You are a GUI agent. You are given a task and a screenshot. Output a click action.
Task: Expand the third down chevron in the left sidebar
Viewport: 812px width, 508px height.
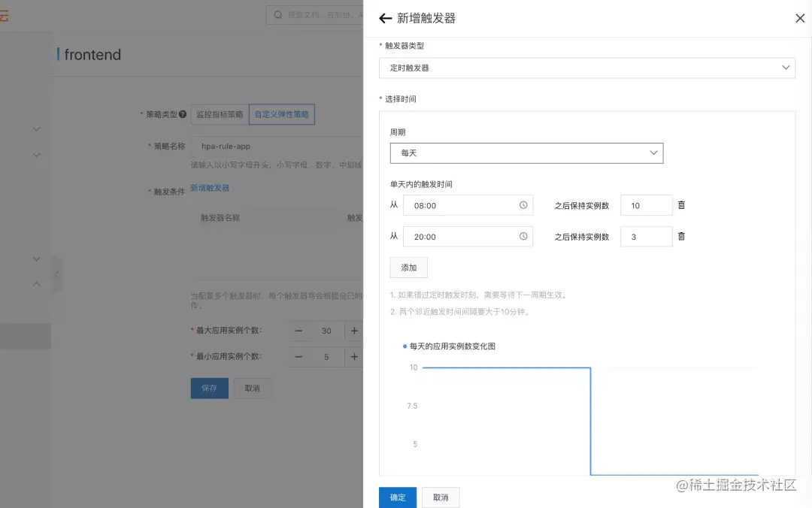click(36, 259)
